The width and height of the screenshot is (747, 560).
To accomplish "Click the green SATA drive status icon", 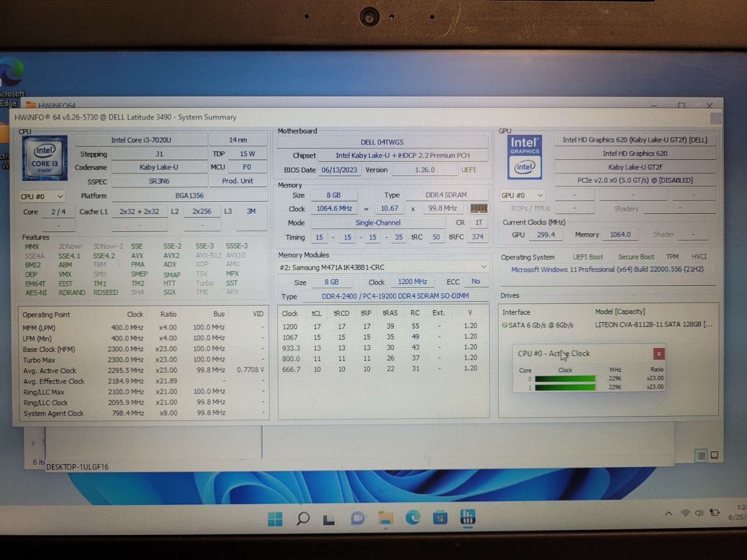I will tap(504, 325).
